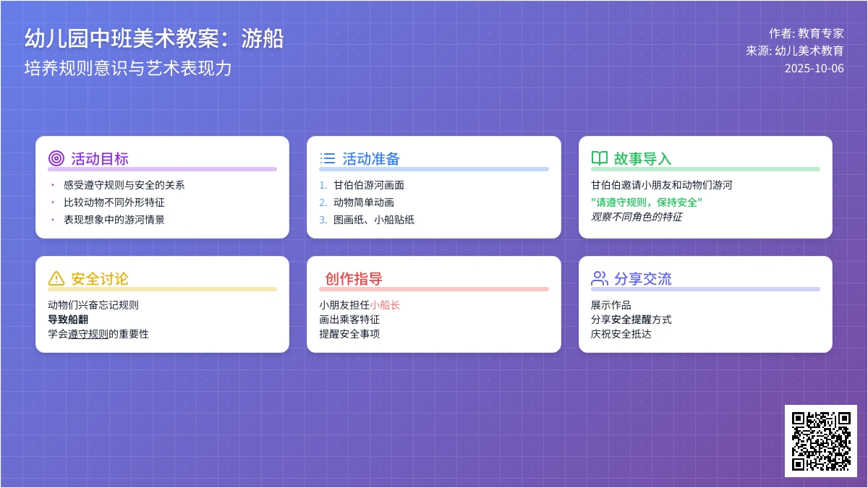Click the target icon beside 活动目标
868x488 pixels.
tap(56, 158)
